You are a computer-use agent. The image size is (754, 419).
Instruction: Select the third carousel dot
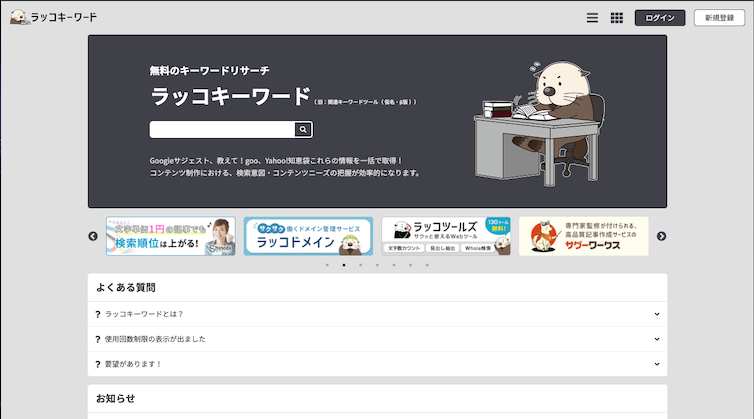pyautogui.click(x=361, y=265)
